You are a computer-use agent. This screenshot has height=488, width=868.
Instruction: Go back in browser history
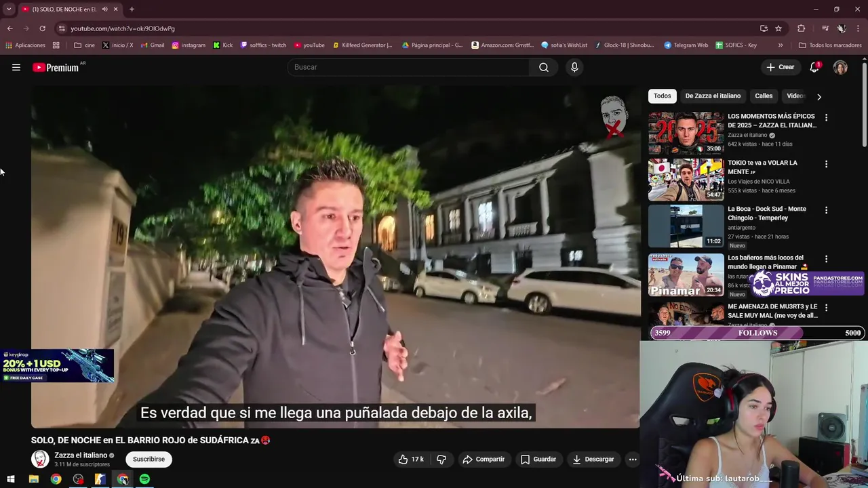click(x=10, y=28)
